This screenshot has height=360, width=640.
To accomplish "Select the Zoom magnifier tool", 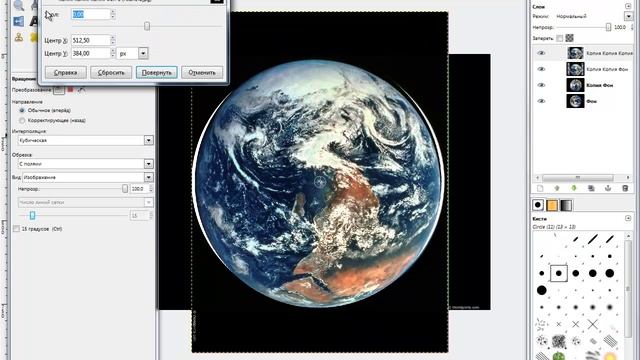I will point(19,5).
